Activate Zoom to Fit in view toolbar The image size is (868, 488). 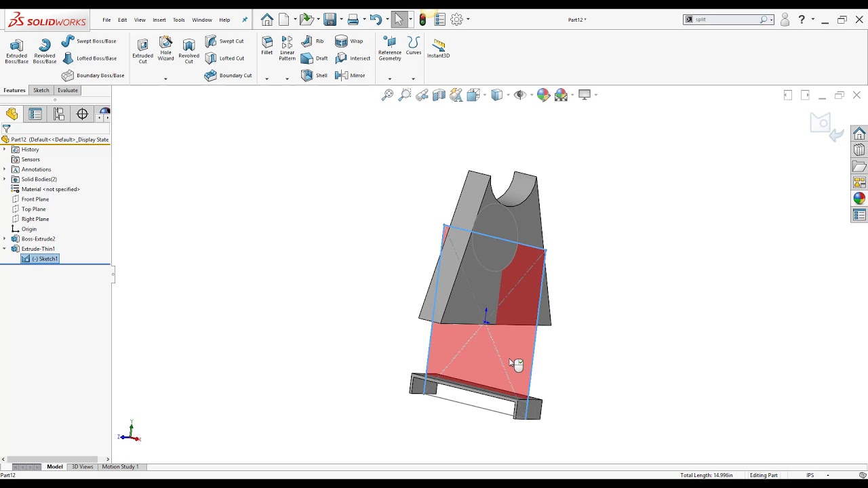pyautogui.click(x=387, y=96)
